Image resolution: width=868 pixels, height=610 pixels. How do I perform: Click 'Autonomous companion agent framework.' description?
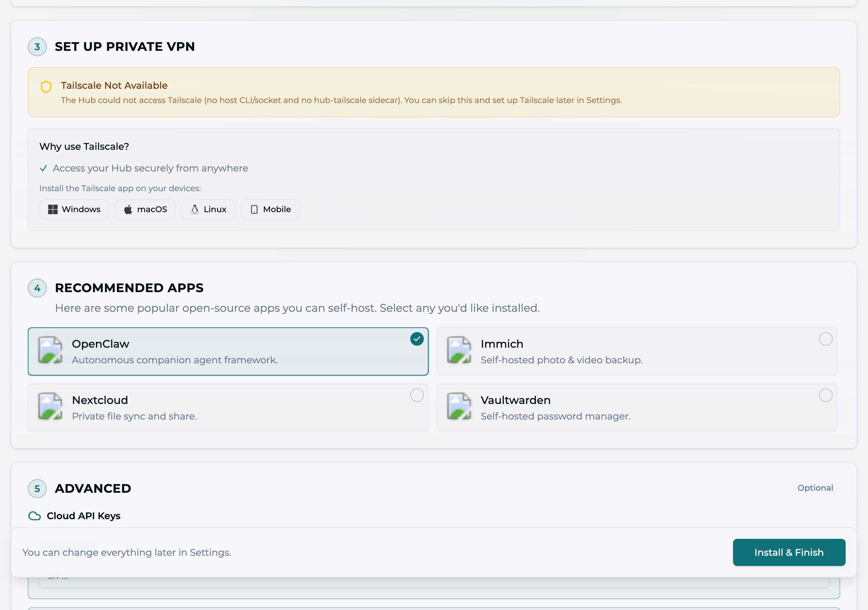point(175,360)
